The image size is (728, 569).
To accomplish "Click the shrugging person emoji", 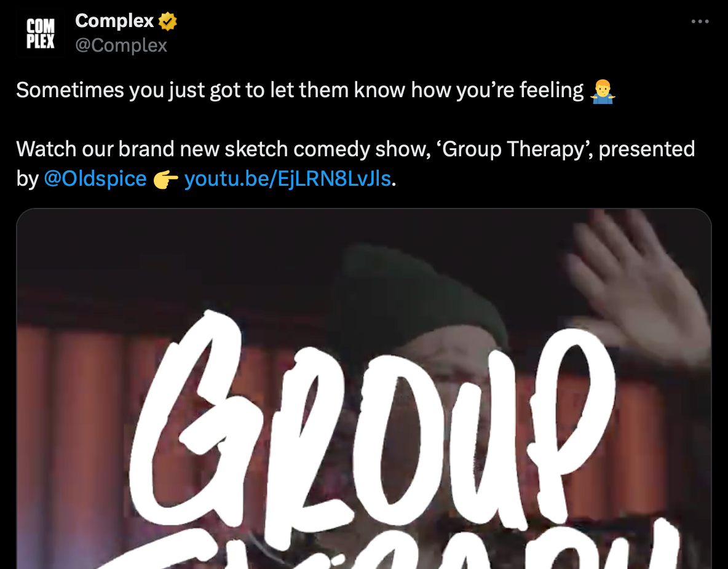I will pyautogui.click(x=603, y=90).
